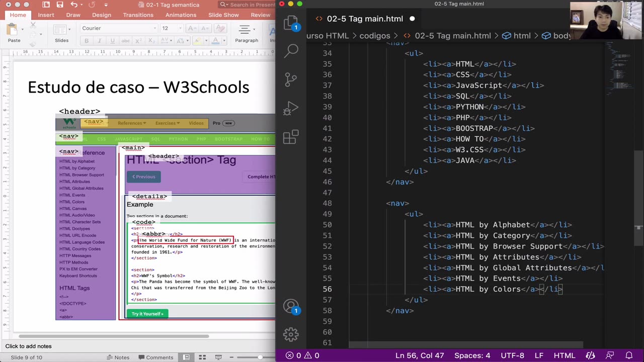Open the feedback icon in status bar
Image resolution: width=644 pixels, height=362 pixels.
(610, 355)
